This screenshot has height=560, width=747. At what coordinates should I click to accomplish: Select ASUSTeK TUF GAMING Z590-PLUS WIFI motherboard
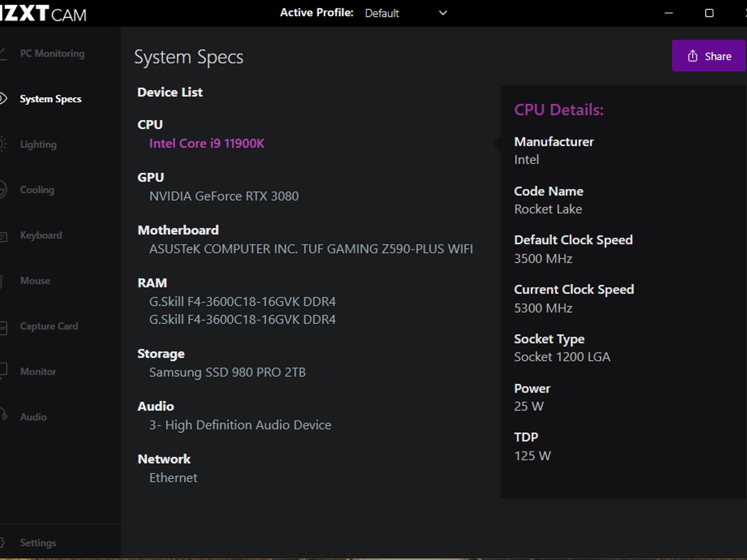pyautogui.click(x=311, y=249)
